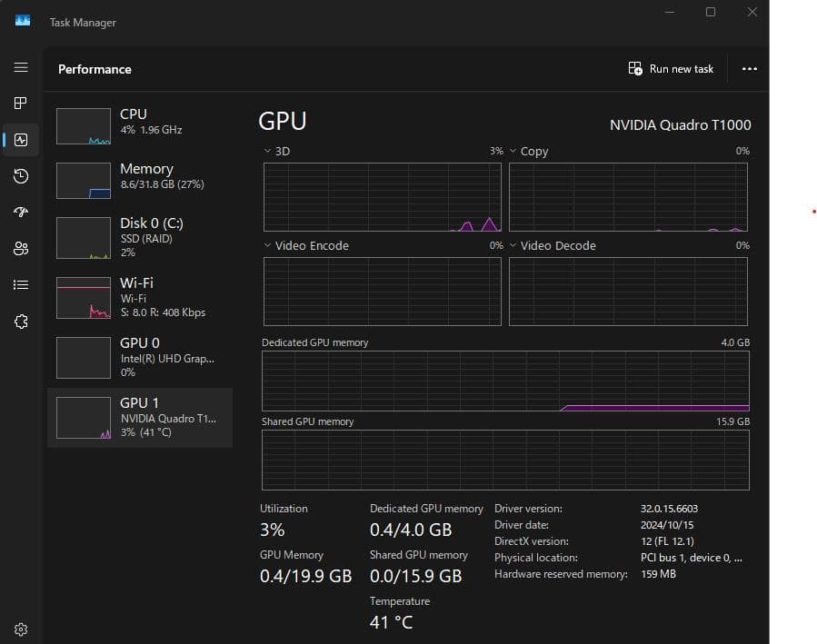
Task: Click the Performance page heading
Action: point(95,69)
